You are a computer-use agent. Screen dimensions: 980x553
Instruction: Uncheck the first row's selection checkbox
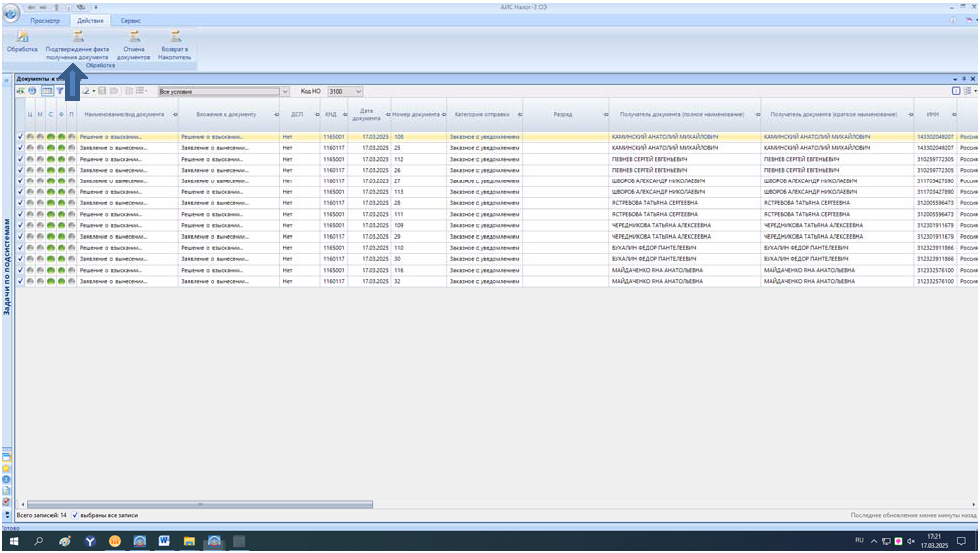click(20, 136)
